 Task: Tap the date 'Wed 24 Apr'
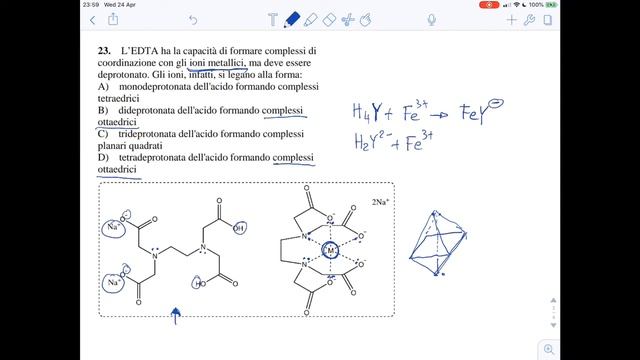tap(120, 5)
